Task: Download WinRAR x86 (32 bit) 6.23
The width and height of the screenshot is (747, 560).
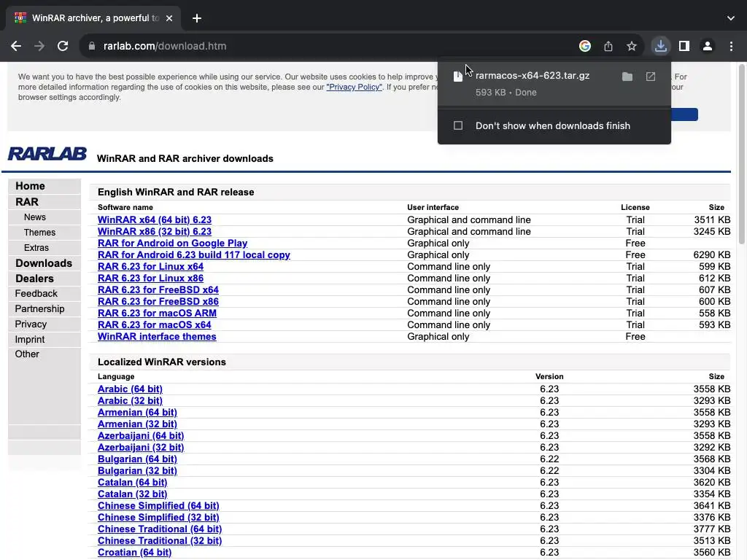Action: coord(155,231)
